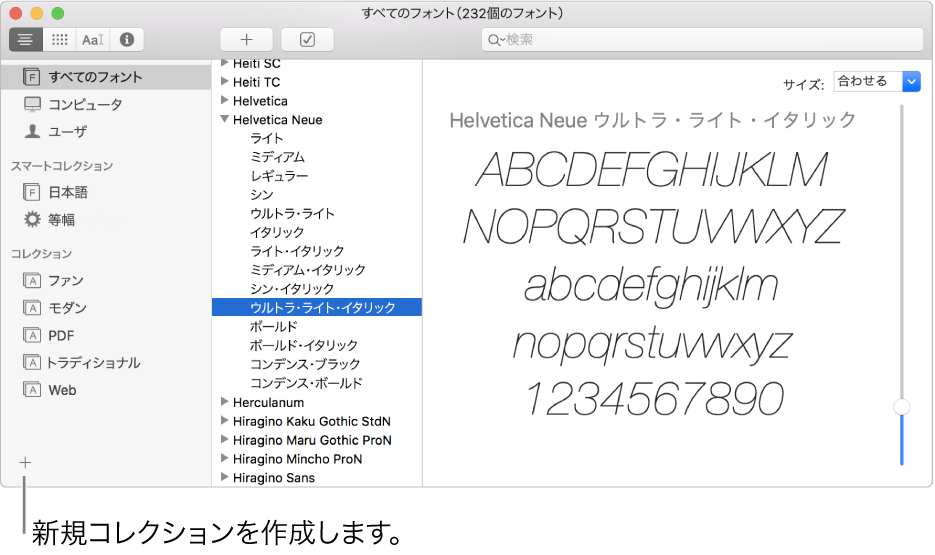Open モダン collection

[106, 308]
